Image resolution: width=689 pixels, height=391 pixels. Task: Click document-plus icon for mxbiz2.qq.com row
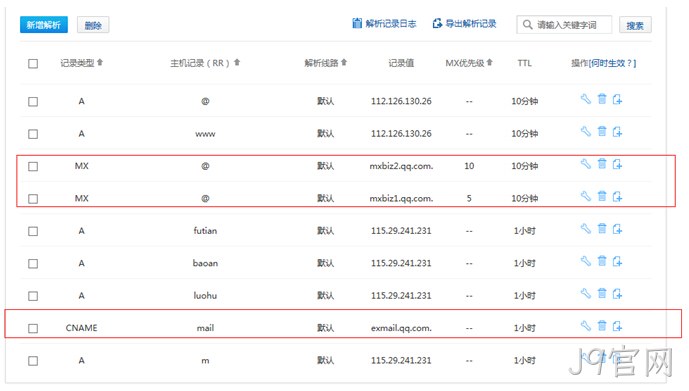(x=617, y=164)
